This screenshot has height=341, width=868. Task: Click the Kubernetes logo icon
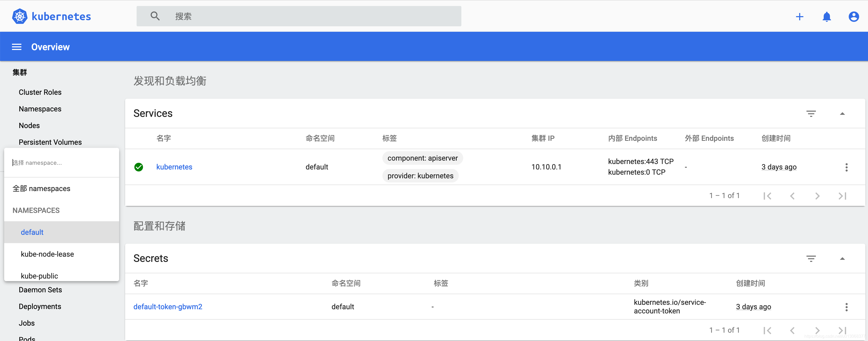[x=20, y=16]
